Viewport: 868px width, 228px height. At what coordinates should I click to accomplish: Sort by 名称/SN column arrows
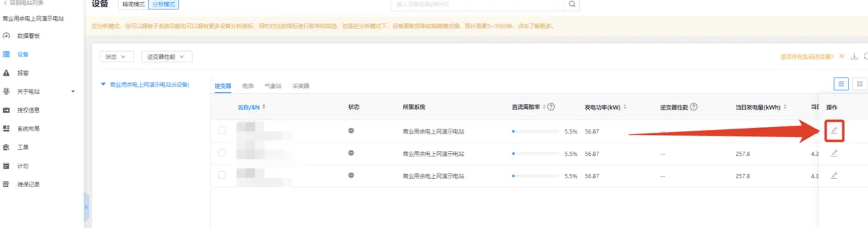[x=264, y=107]
